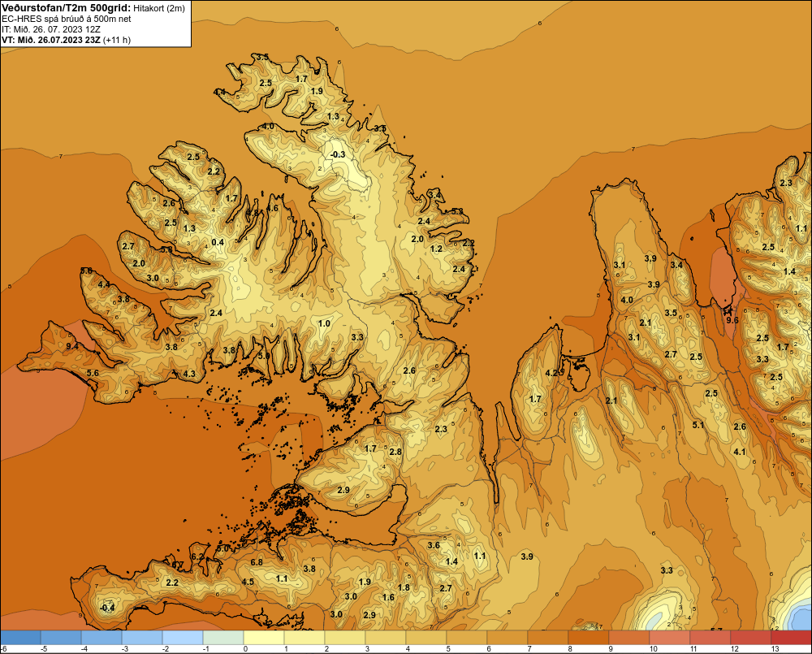Image resolution: width=812 pixels, height=654 pixels.
Task: Click the '1.2' temperature value on the map
Action: [x=437, y=249]
